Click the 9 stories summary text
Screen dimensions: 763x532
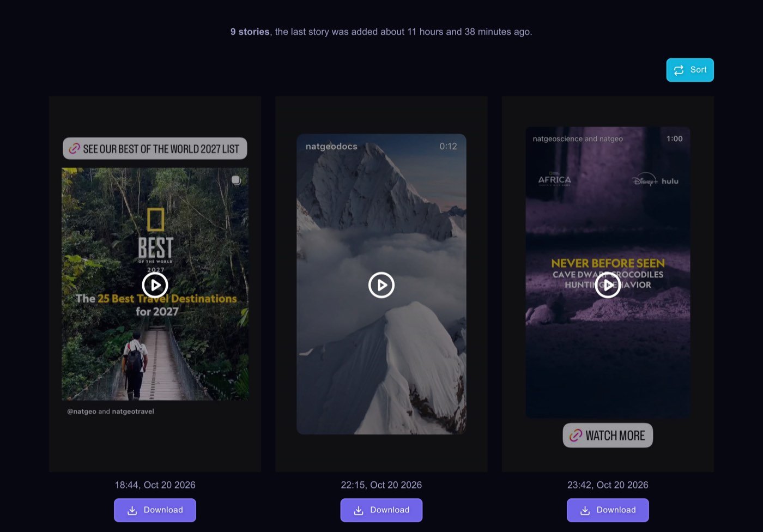[x=381, y=32]
